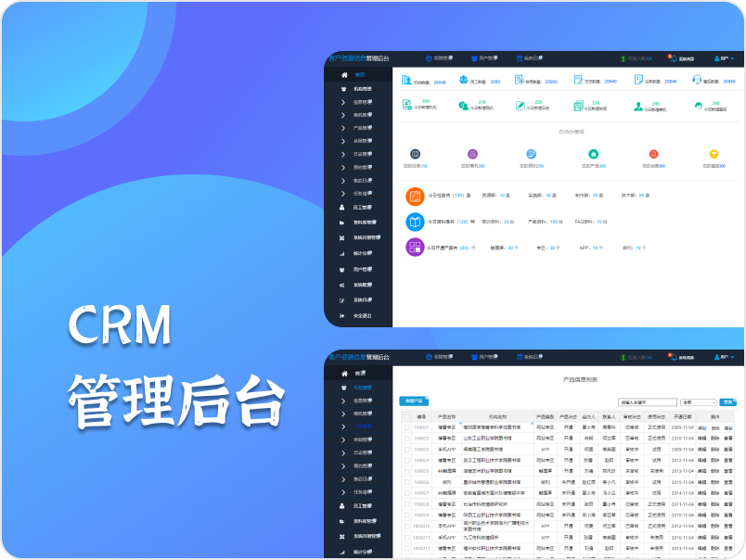Viewport: 746px width, 560px height.
Task: Click the 编辑 link on the first product row
Action: (704, 427)
